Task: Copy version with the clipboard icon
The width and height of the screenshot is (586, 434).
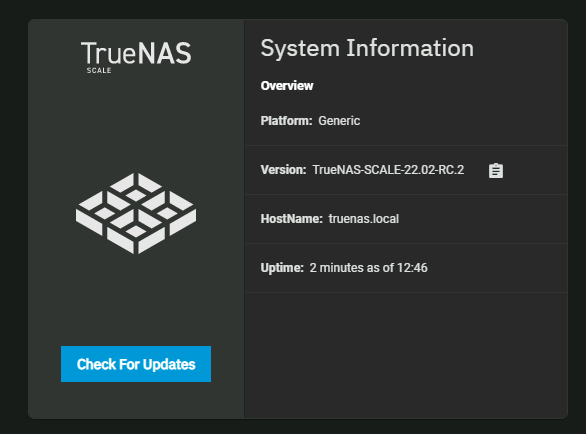Action: 496,170
